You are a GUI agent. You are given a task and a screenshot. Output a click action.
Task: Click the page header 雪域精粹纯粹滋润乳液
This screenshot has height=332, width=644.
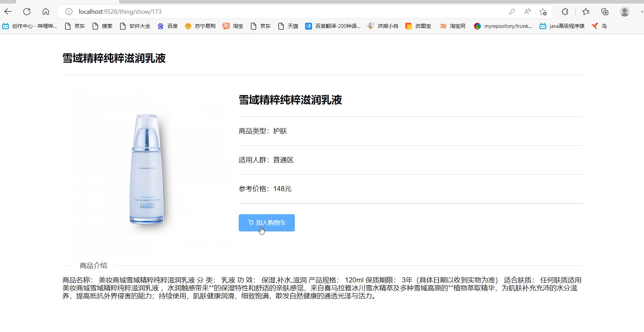click(114, 58)
